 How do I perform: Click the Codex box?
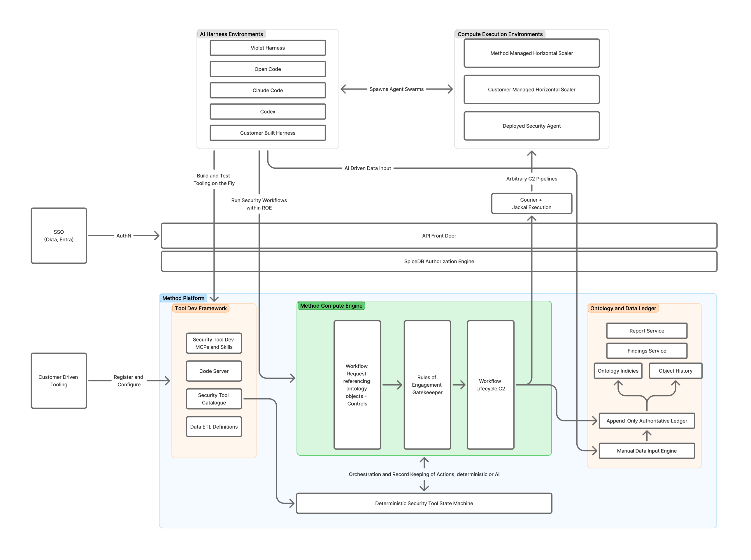click(x=268, y=112)
